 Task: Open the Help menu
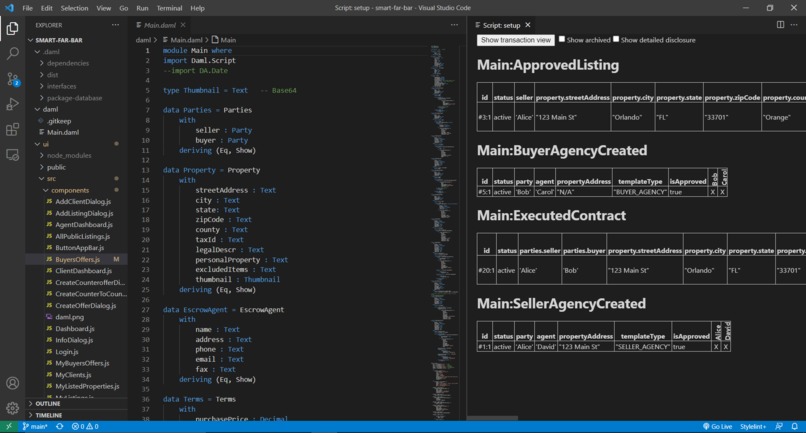click(197, 8)
